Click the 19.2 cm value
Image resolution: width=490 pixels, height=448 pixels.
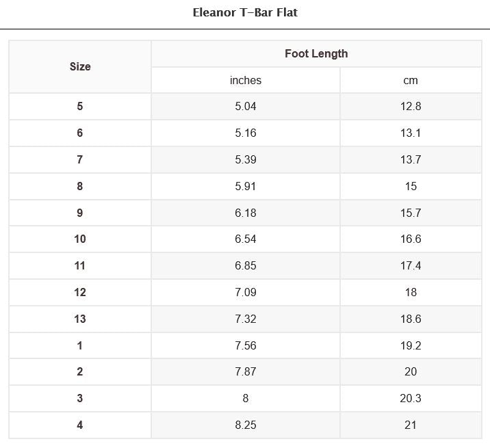(x=411, y=345)
